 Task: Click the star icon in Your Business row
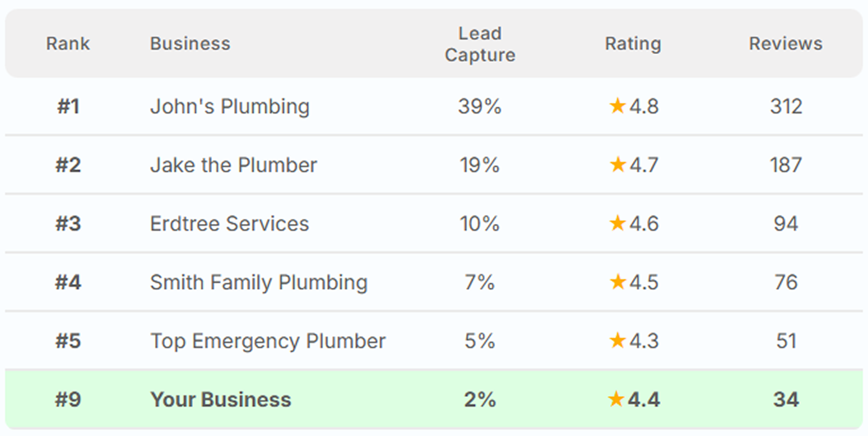[616, 399]
